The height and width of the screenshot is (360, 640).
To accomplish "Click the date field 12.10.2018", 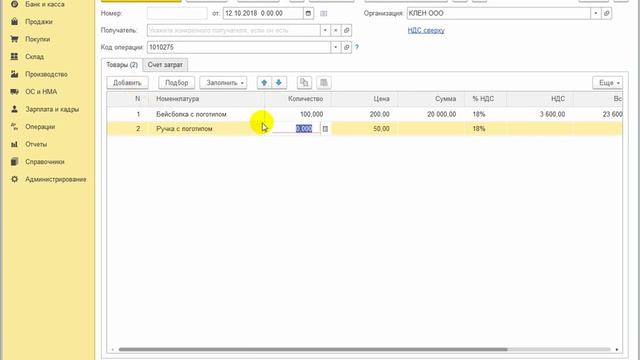I will pyautogui.click(x=263, y=13).
